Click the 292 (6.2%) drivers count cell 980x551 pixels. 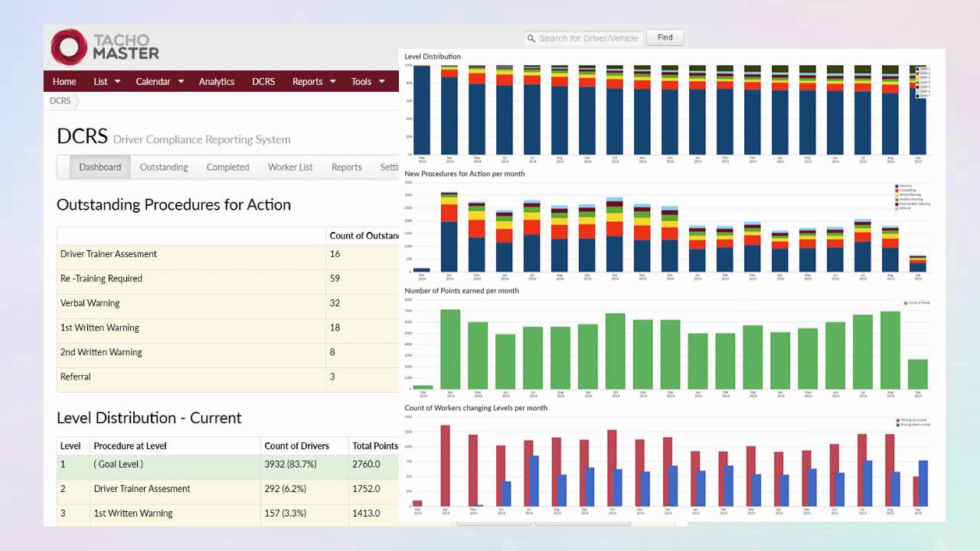pos(286,489)
